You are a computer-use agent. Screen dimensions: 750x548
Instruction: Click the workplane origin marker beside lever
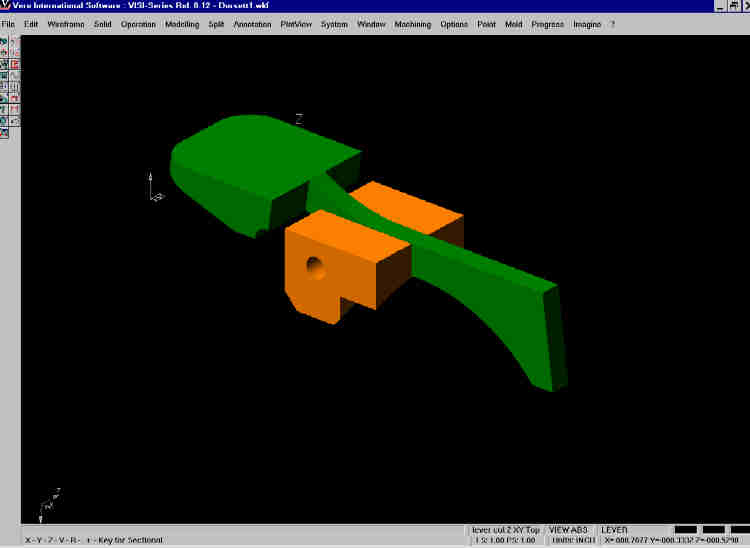[155, 187]
